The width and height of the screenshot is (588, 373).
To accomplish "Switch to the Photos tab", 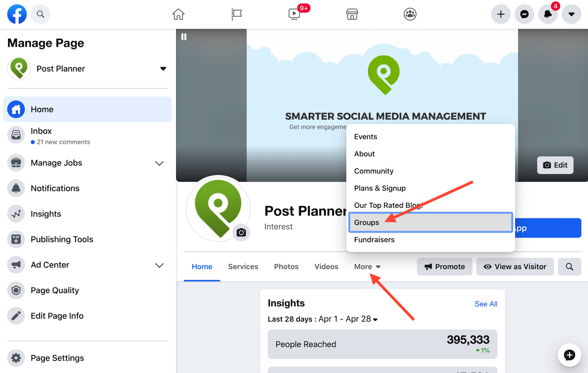I will tap(286, 266).
